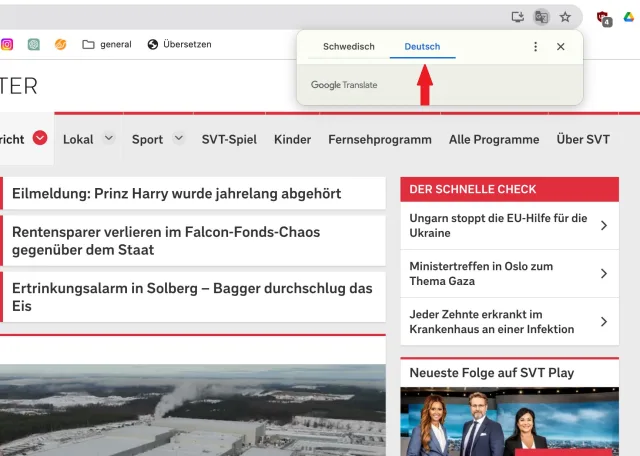Viewport: 640px width, 456px height.
Task: Open Alle Programme in the navigation
Action: point(494,140)
